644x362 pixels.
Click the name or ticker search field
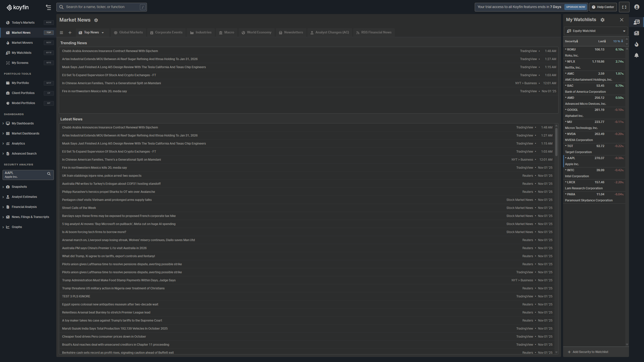coord(101,7)
